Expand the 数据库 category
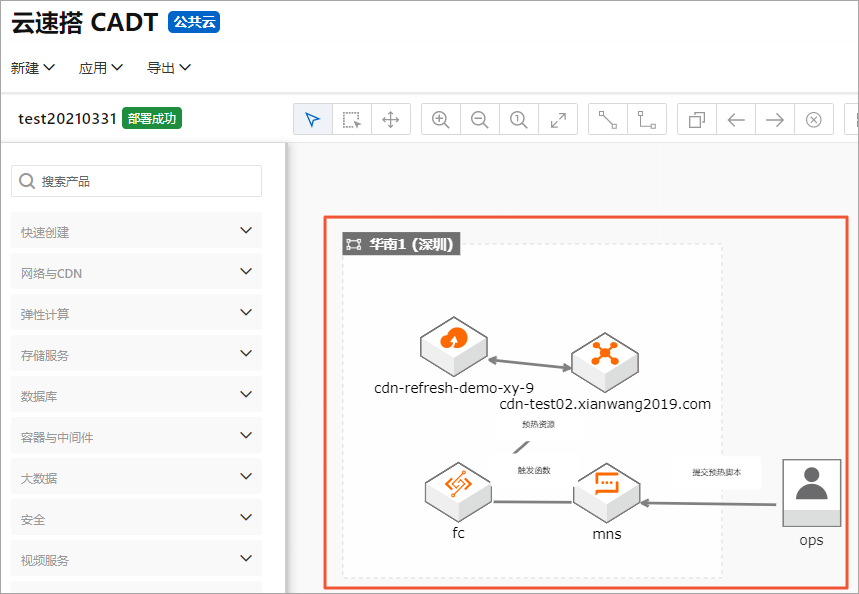Image resolution: width=859 pixels, height=594 pixels. [136, 395]
